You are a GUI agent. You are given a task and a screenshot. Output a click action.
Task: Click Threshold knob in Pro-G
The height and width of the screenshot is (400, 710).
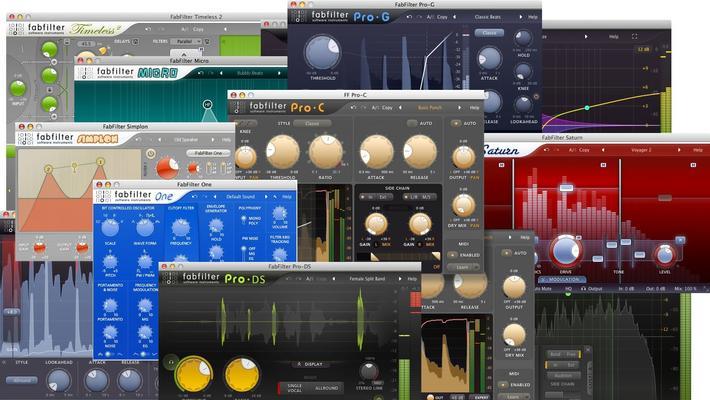(322, 52)
